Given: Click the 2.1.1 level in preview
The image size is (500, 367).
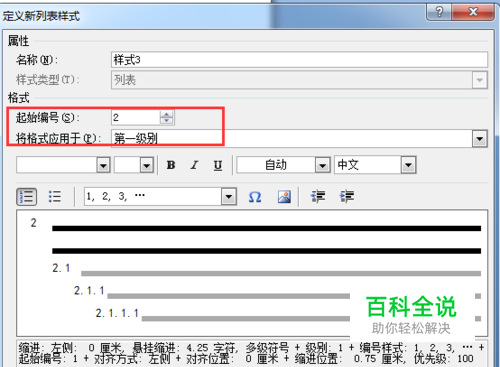Looking at the screenshot, I should (x=89, y=291).
